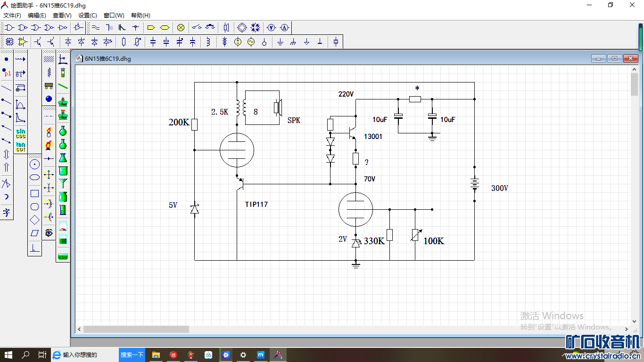Select the ammeter symbol tool
The height and width of the screenshot is (362, 644).
(284, 27)
